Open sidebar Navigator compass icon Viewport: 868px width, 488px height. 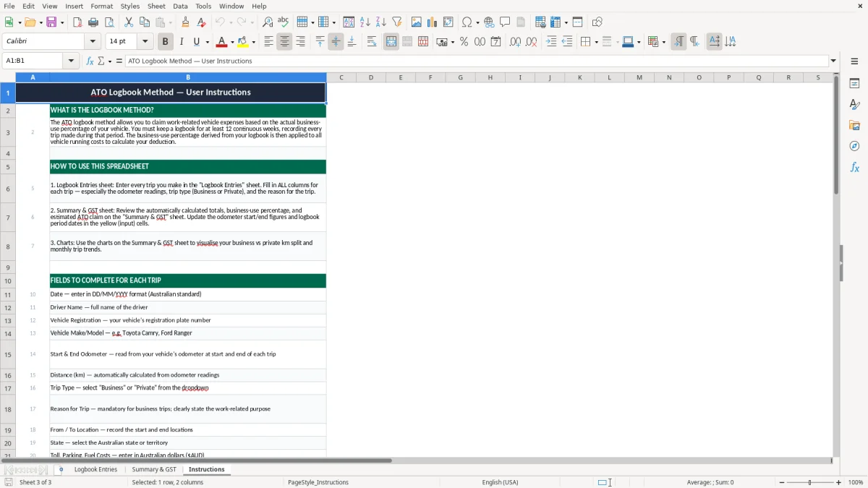[854, 146]
